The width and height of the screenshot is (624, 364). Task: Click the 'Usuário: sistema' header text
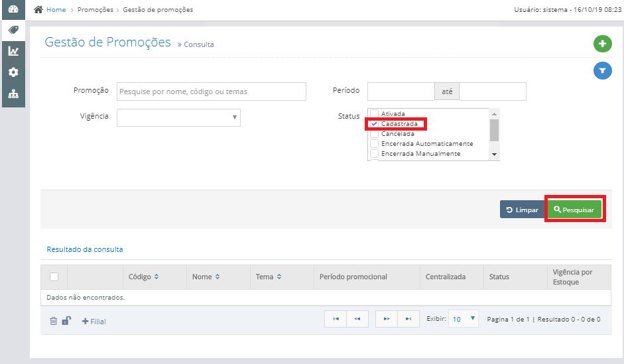pyautogui.click(x=540, y=9)
